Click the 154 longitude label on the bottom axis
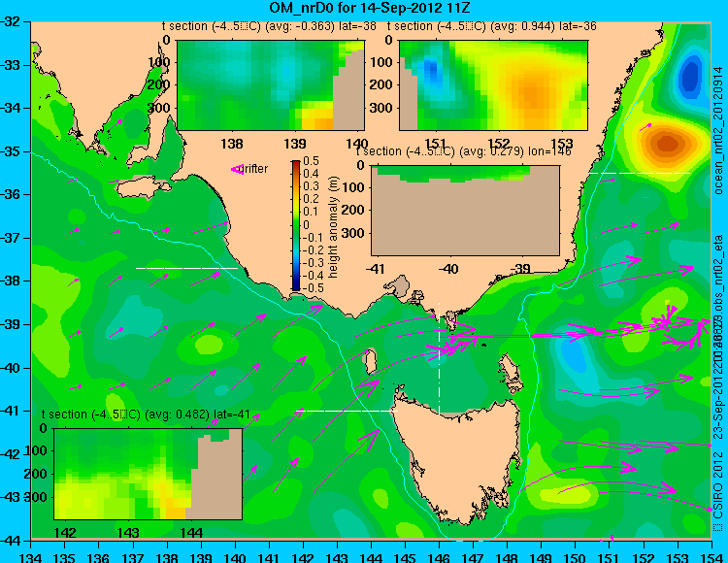Viewport: 728px width, 563px height. [711, 557]
